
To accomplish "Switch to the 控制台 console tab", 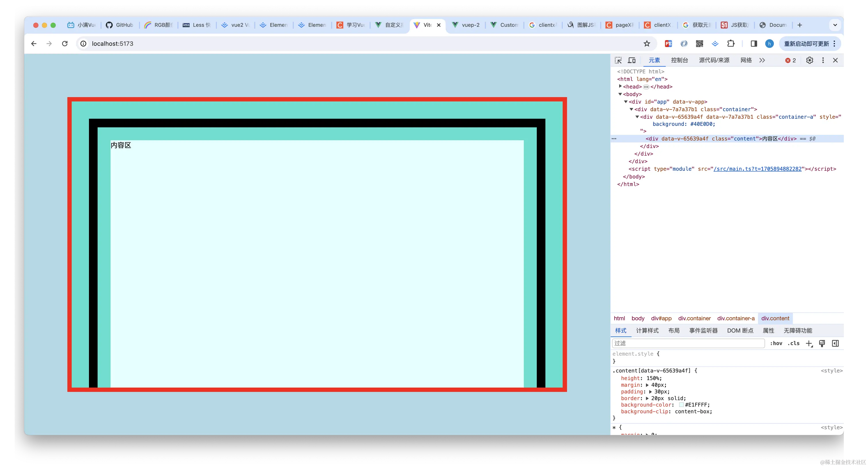I will (679, 60).
